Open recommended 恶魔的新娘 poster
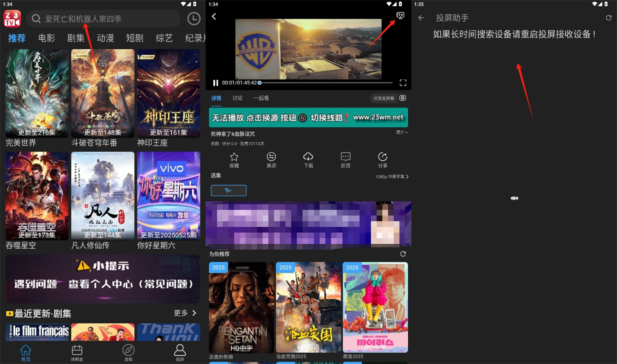617x364 pixels. 241,308
